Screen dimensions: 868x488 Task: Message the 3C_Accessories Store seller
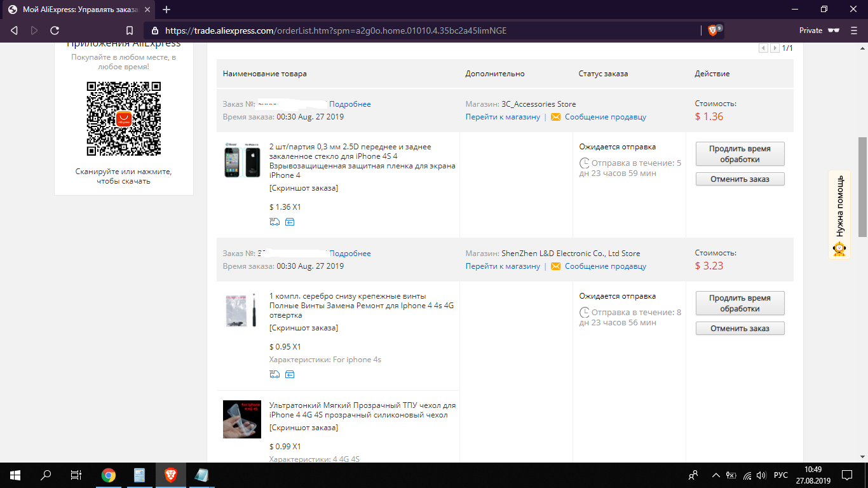click(606, 117)
